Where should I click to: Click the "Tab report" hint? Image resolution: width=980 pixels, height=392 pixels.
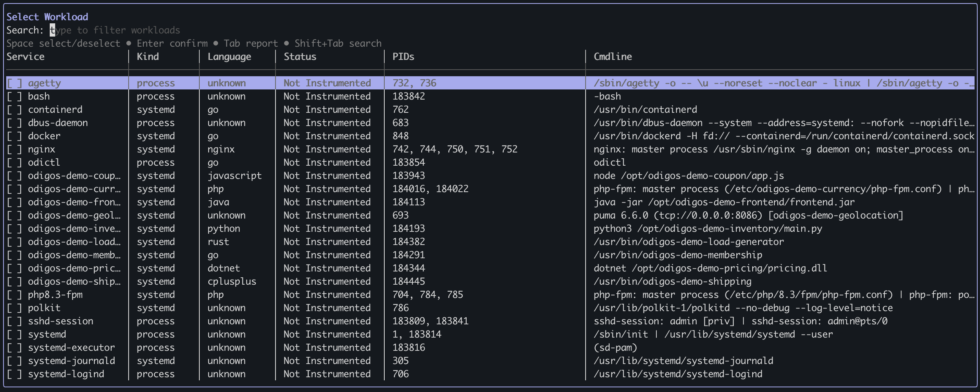[251, 43]
